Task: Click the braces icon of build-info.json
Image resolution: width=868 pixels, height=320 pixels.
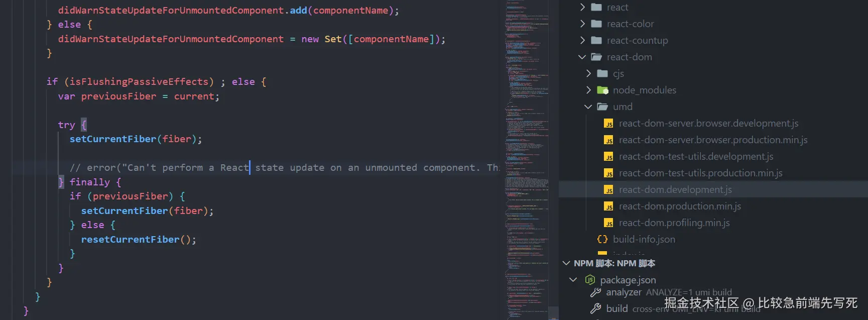Action: (x=602, y=239)
